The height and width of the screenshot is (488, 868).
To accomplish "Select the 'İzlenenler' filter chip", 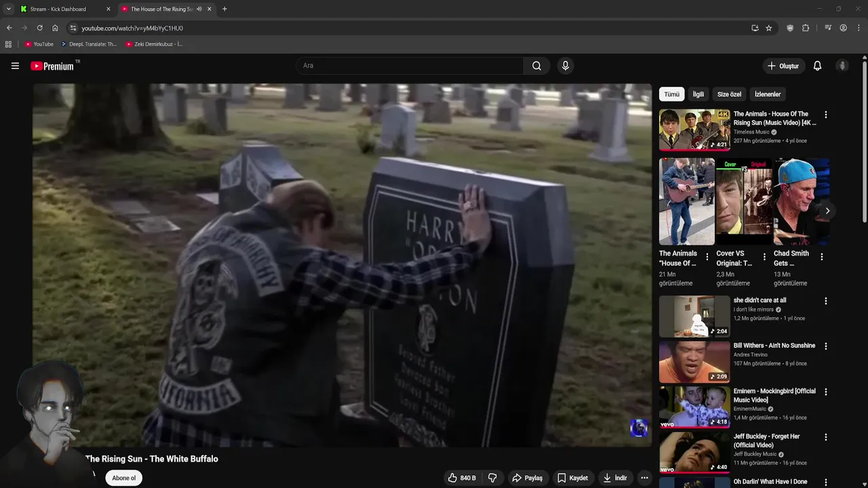I will (768, 94).
